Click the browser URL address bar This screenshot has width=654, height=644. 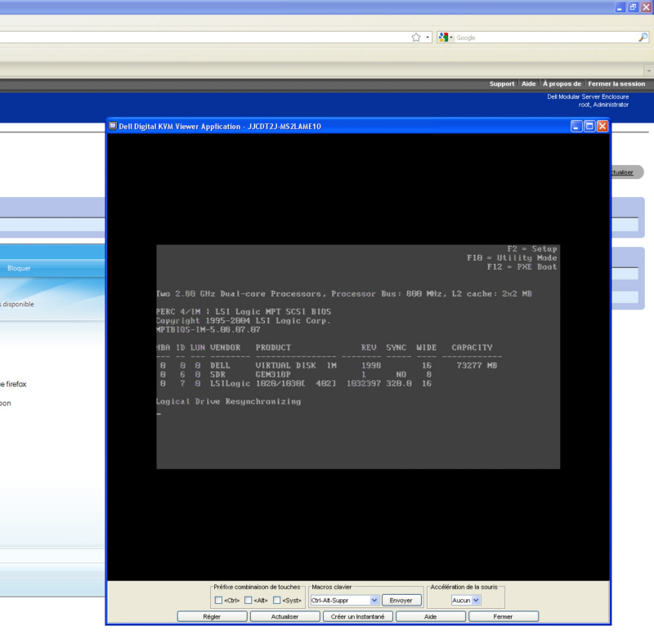click(x=204, y=38)
